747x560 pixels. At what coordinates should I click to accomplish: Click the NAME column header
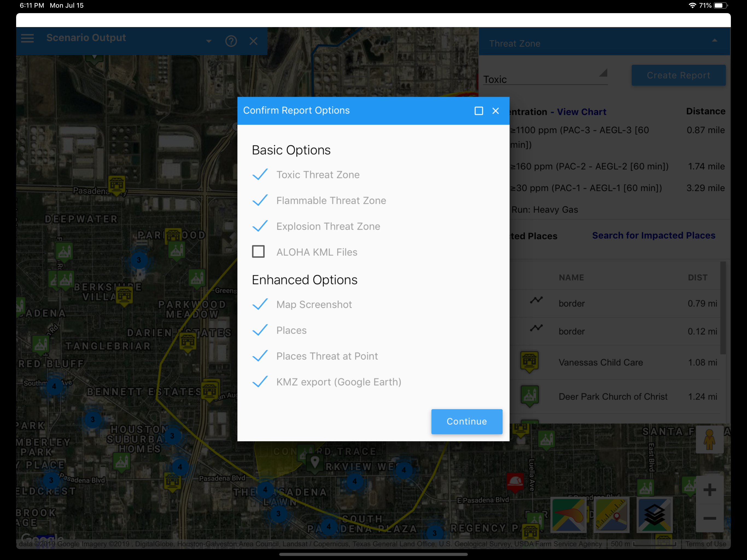(x=571, y=278)
